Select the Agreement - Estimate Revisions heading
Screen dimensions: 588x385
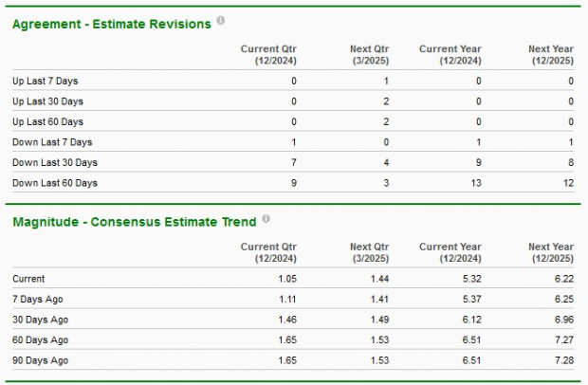[112, 24]
